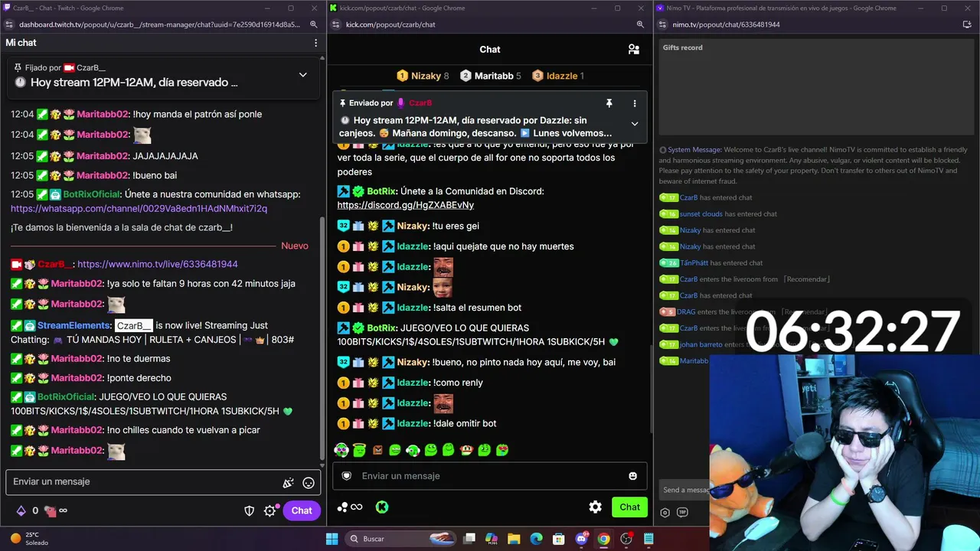Image resolution: width=980 pixels, height=551 pixels.
Task: Open the Twitch emote picker smiley
Action: click(309, 483)
